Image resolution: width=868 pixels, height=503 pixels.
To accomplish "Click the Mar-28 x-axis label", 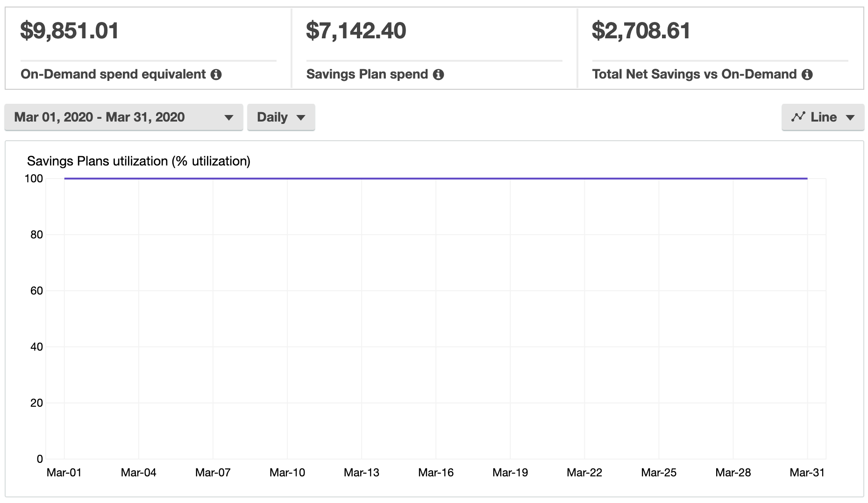I will pos(733,473).
